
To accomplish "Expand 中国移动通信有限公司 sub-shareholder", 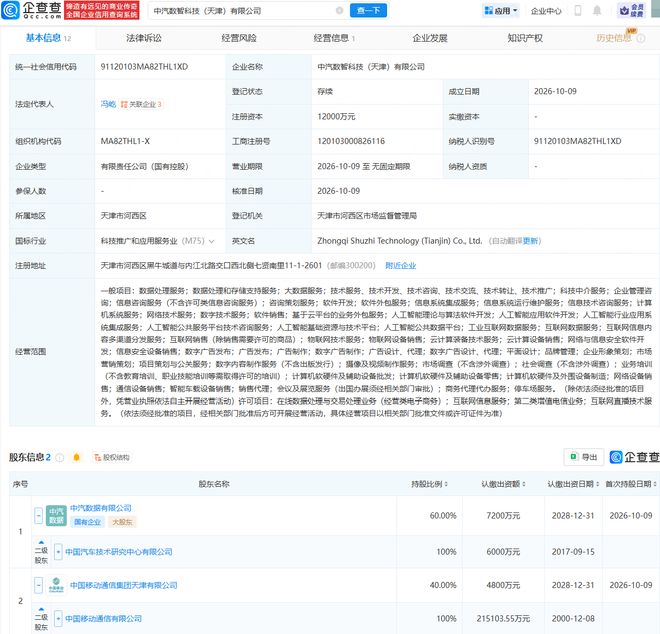I will pyautogui.click(x=58, y=618).
